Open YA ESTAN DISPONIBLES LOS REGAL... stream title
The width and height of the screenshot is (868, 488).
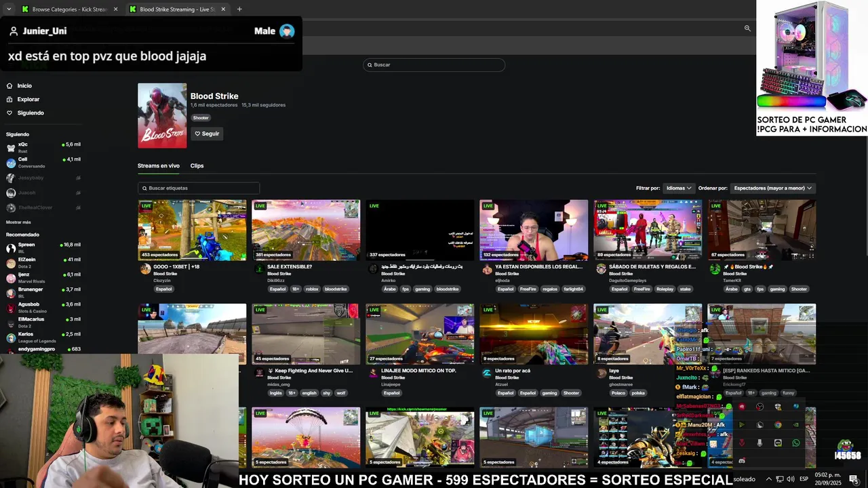539,266
